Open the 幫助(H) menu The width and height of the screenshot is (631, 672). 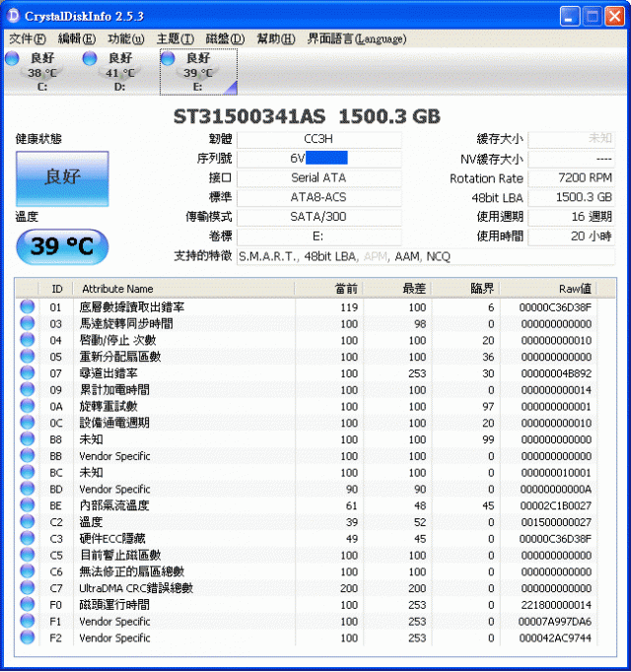coord(276,39)
